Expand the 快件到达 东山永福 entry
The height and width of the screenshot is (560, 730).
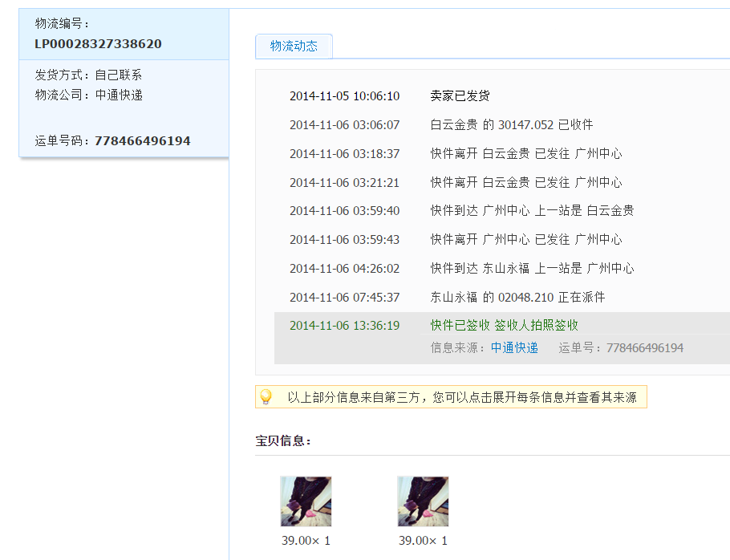point(532,269)
